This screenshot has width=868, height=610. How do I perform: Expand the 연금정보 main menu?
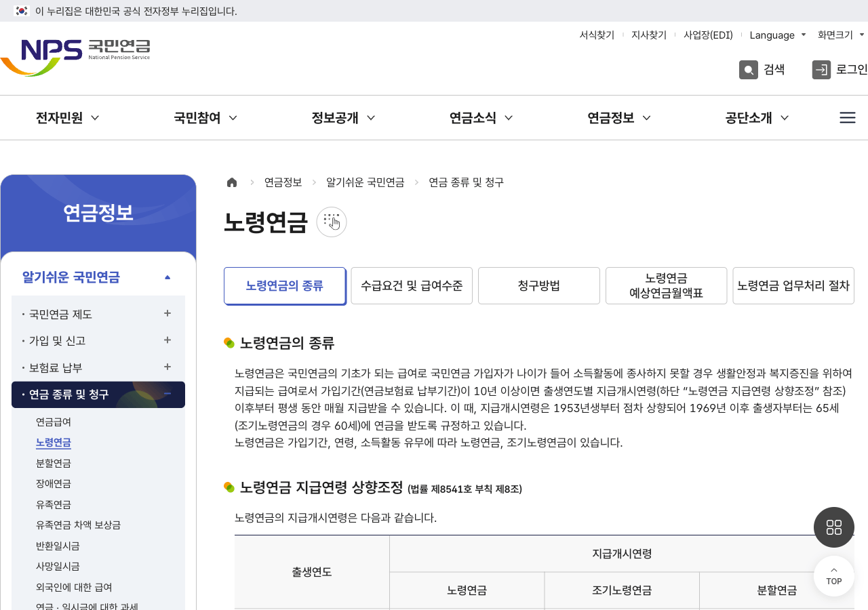[619, 118]
